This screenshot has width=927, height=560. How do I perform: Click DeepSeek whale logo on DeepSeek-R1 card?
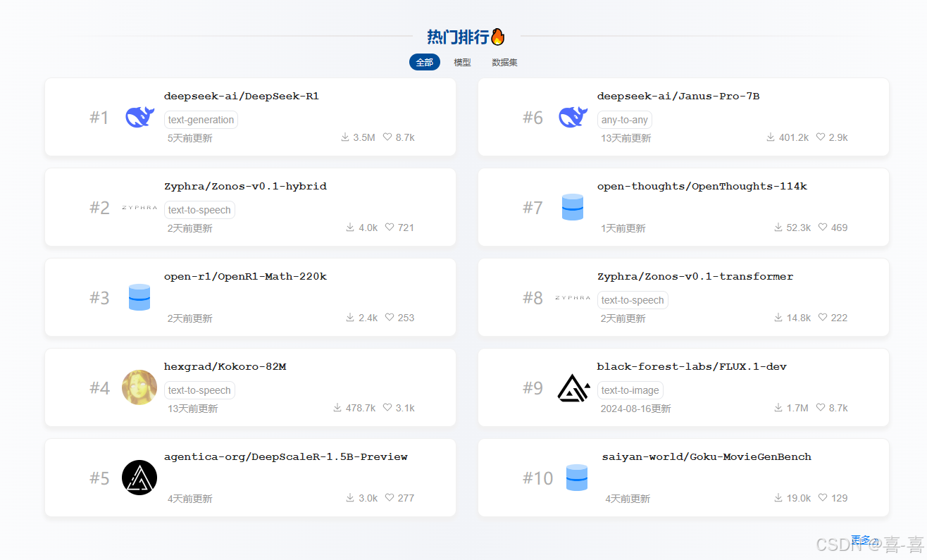pyautogui.click(x=139, y=117)
